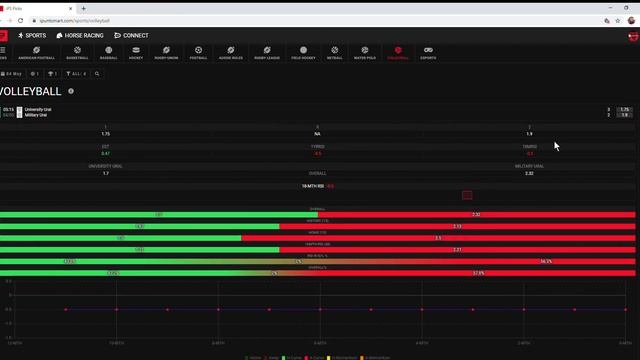Open the Esports controller icon
Viewport: 640px width, 360px height.
[428, 50]
